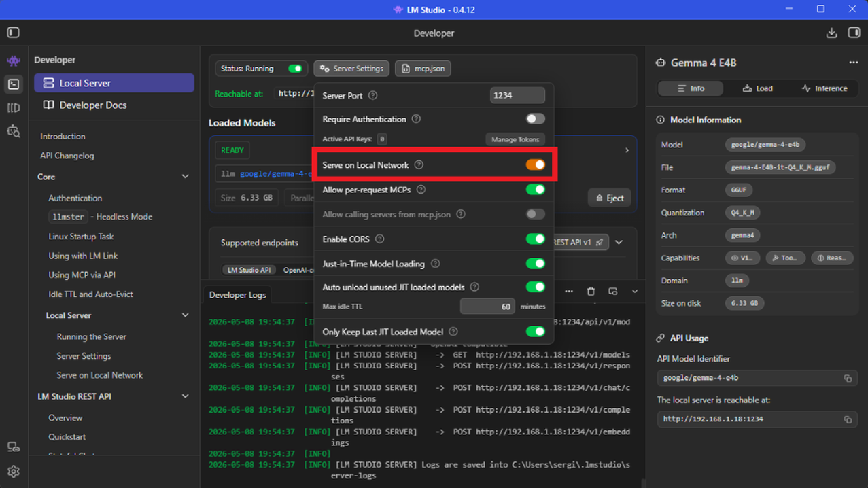Show help for Serve on Local Network
The image size is (868, 488).
point(419,165)
